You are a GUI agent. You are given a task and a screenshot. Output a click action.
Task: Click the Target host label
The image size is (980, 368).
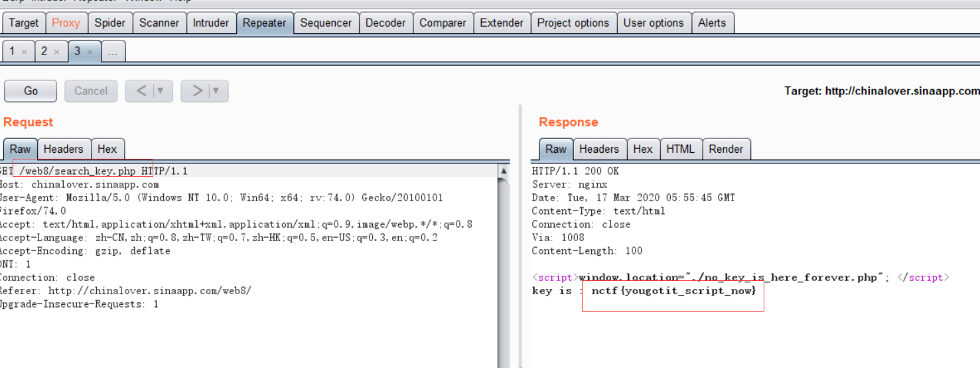click(x=882, y=91)
